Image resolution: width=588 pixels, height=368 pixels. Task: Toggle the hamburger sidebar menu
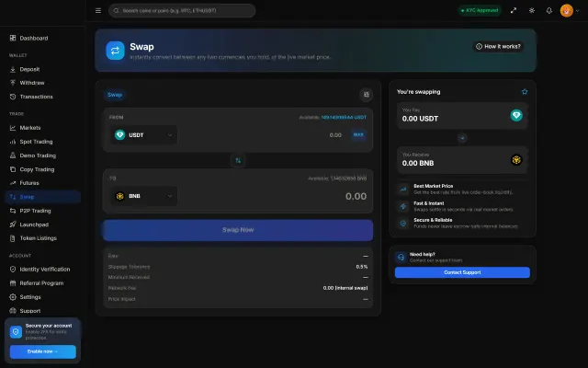pos(98,10)
